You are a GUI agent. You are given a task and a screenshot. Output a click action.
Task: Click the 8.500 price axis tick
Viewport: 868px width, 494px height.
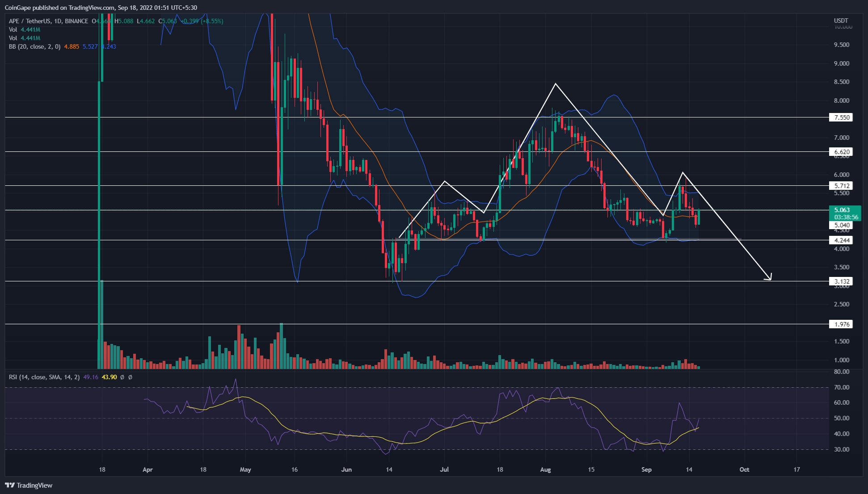pos(842,82)
